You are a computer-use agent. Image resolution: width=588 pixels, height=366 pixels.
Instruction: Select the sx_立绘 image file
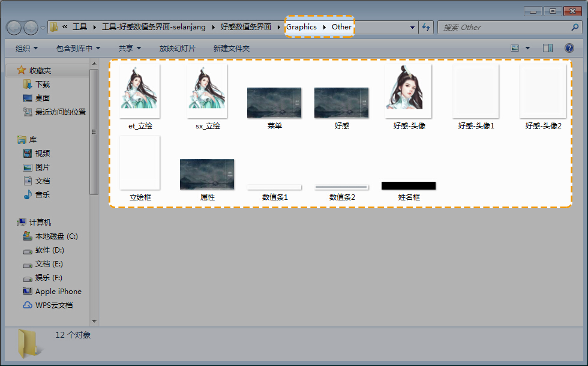coord(208,97)
